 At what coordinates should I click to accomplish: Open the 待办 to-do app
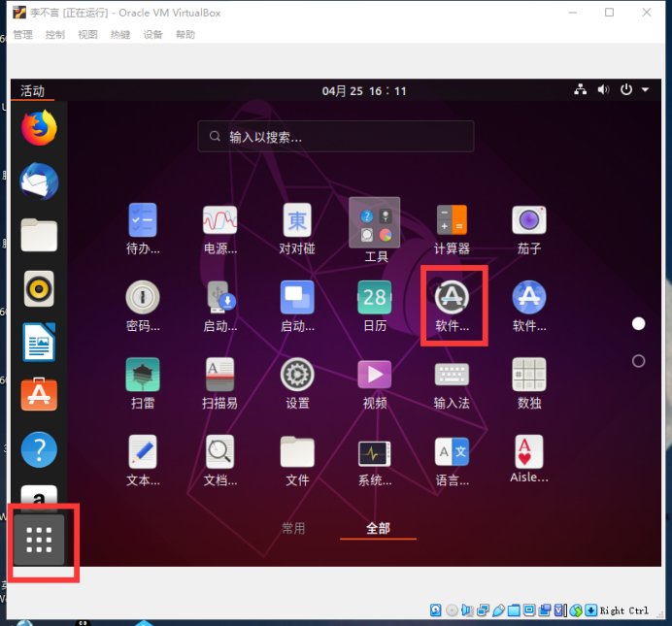pos(143,229)
